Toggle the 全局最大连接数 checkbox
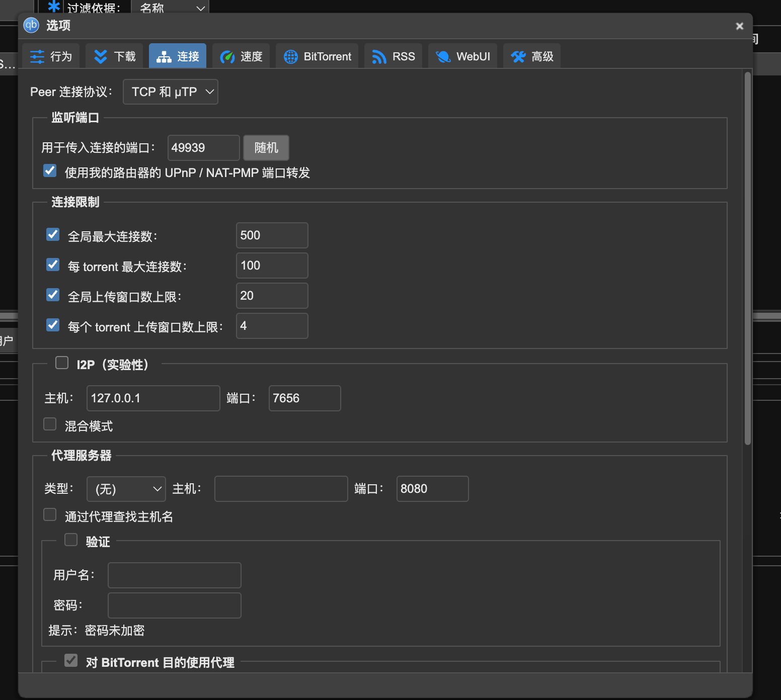Viewport: 781px width, 700px height. (x=53, y=235)
